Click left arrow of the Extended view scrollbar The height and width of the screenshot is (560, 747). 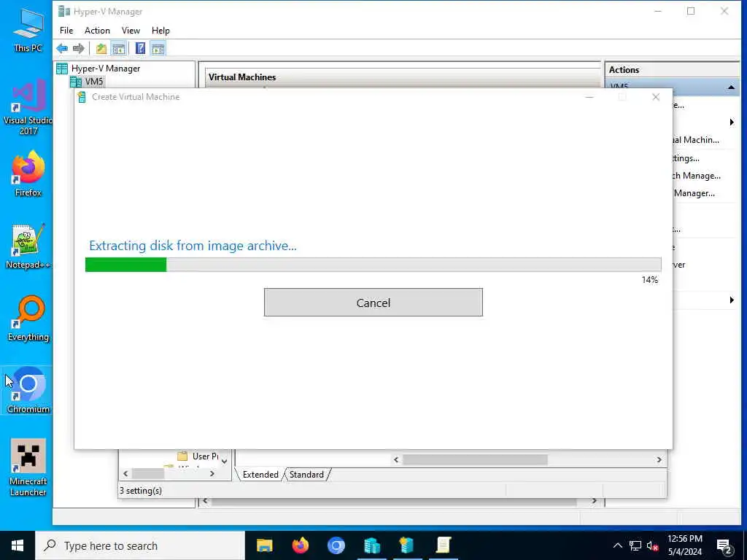396,459
